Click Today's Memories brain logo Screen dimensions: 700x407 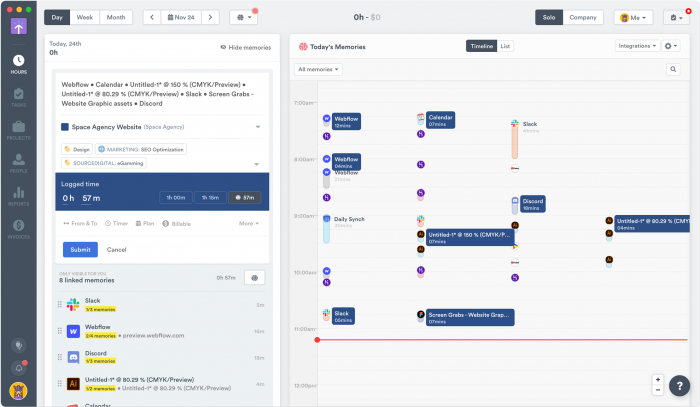tap(303, 46)
